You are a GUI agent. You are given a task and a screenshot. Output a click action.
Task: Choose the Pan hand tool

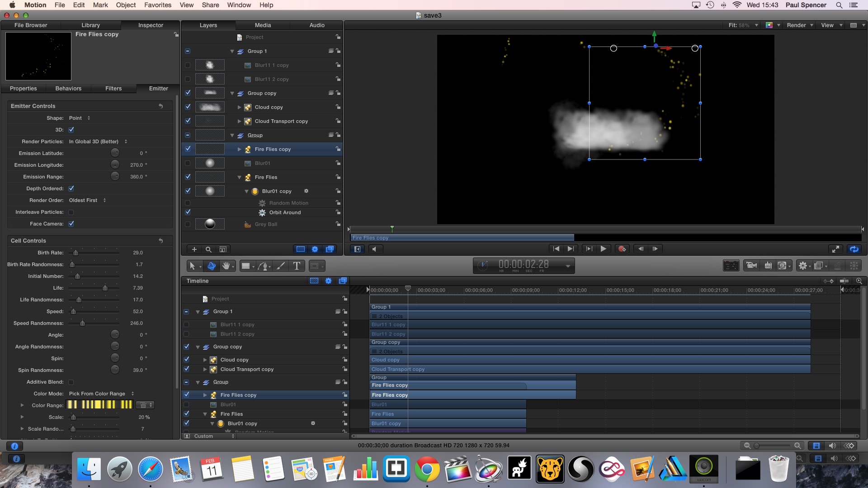[x=226, y=266]
